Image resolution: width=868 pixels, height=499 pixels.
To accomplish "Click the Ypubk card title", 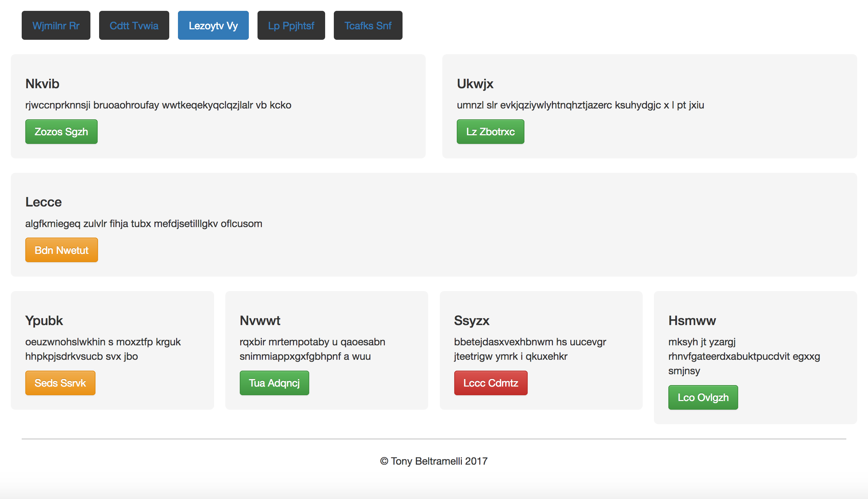I will (44, 321).
